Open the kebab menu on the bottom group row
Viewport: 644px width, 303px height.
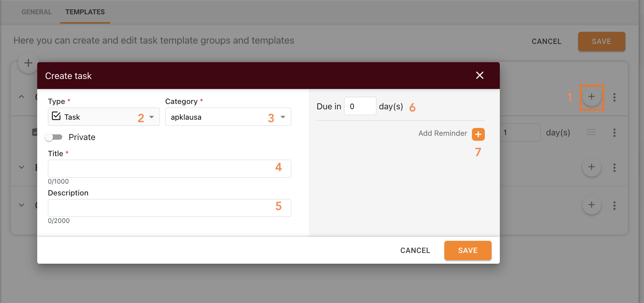[x=614, y=205]
